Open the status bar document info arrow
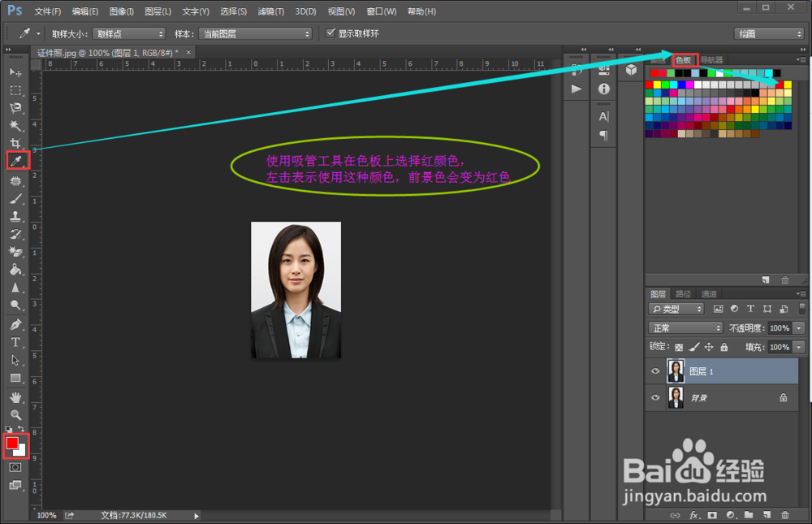This screenshot has height=524, width=812. [197, 516]
